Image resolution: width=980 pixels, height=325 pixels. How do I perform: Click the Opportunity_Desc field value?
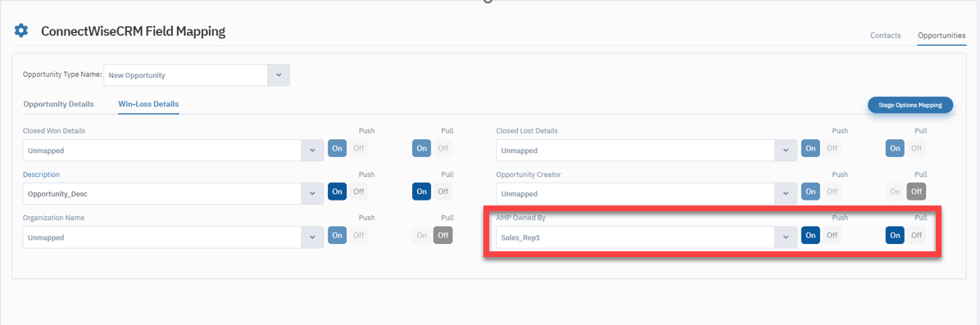57,194
